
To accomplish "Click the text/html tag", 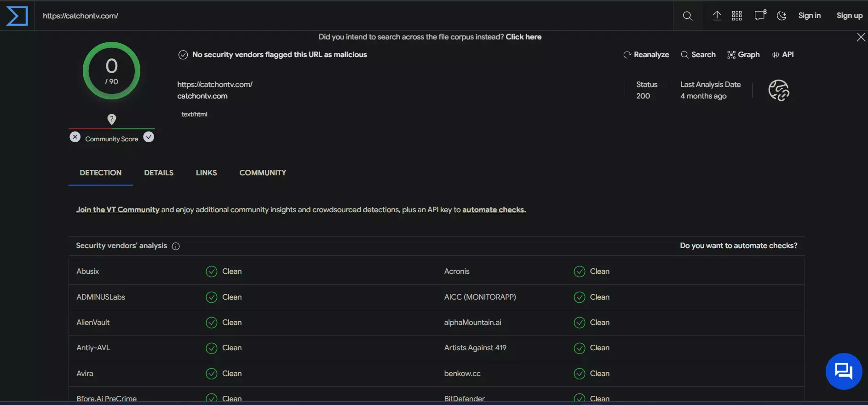I will tap(194, 115).
